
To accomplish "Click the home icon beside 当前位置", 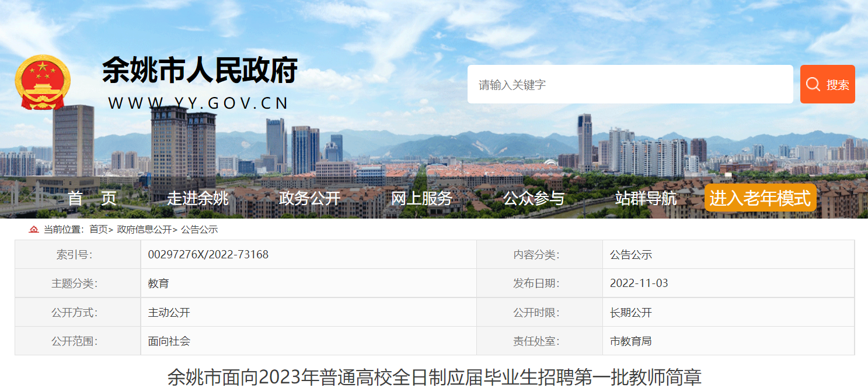I will click(x=34, y=230).
